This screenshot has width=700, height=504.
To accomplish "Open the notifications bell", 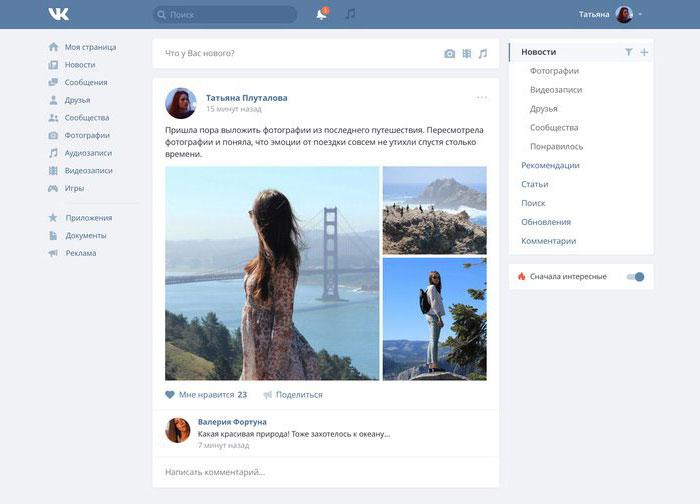I will 322,14.
